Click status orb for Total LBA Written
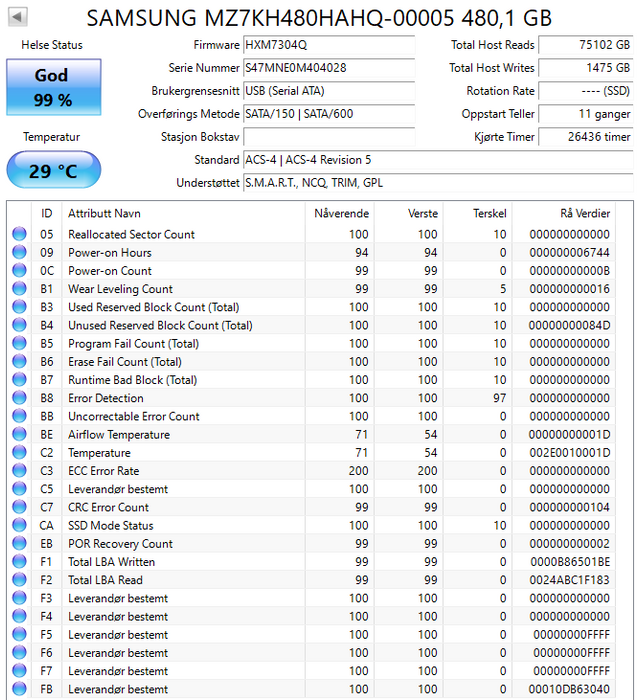This screenshot has height=700, width=639. (x=19, y=562)
